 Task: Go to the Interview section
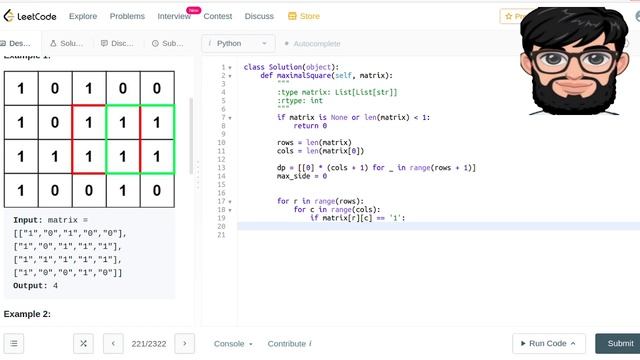click(x=174, y=16)
